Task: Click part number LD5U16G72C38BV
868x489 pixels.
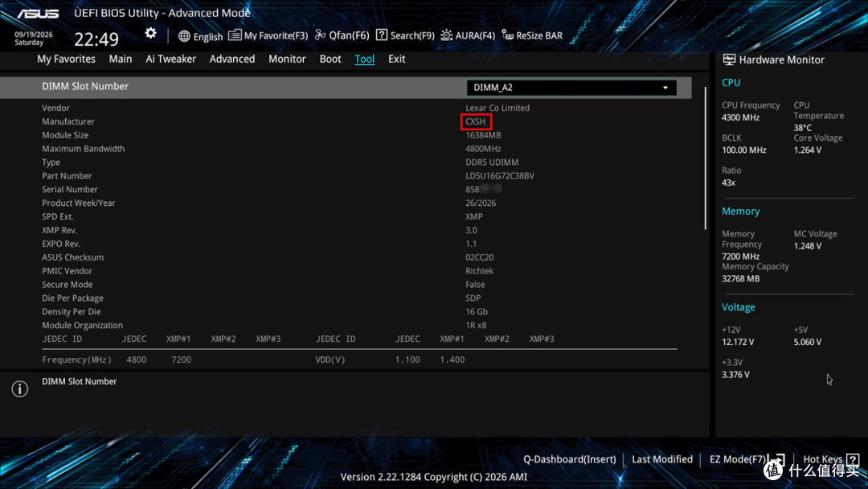Action: coord(500,175)
